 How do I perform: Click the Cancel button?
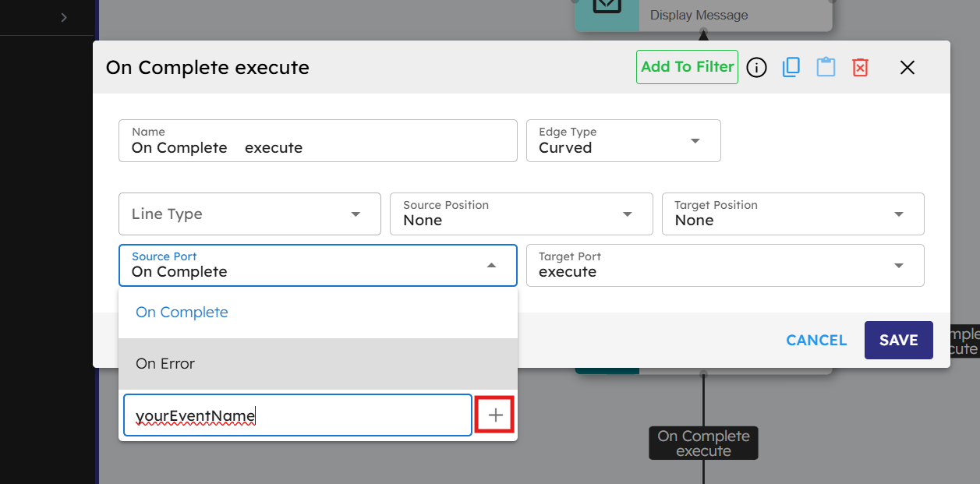click(x=815, y=341)
